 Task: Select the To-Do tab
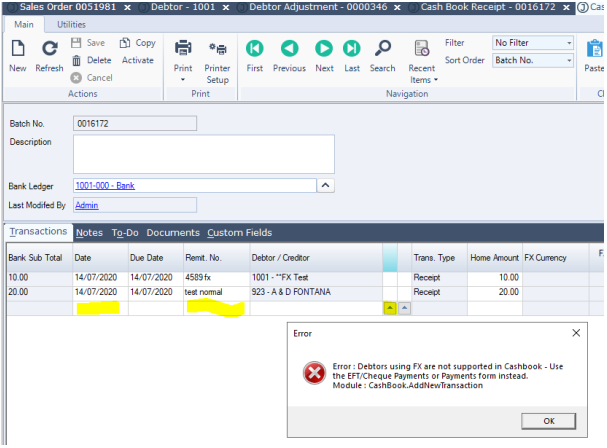click(x=125, y=233)
